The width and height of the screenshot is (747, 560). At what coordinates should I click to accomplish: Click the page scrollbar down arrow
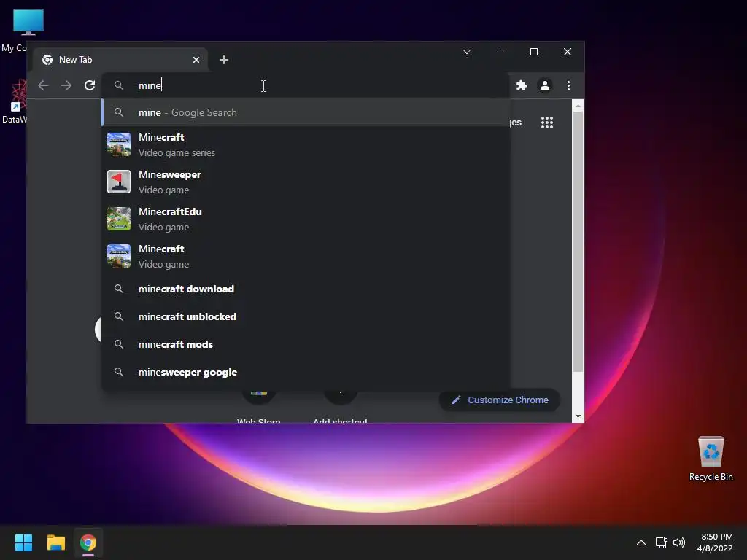pyautogui.click(x=578, y=416)
